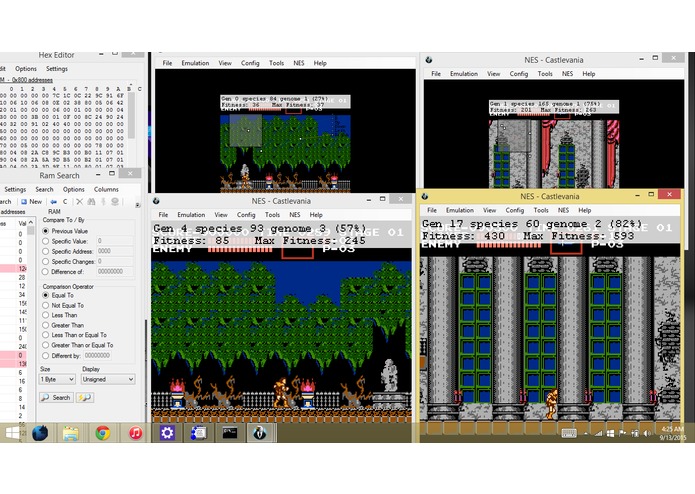Click the toolbar overflow arrow in Ram Search
Image resolution: width=695 pixels, height=494 pixels.
pos(137,204)
